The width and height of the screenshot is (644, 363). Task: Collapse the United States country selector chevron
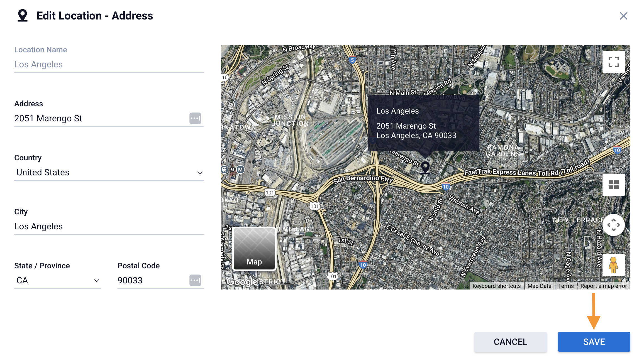[200, 172]
